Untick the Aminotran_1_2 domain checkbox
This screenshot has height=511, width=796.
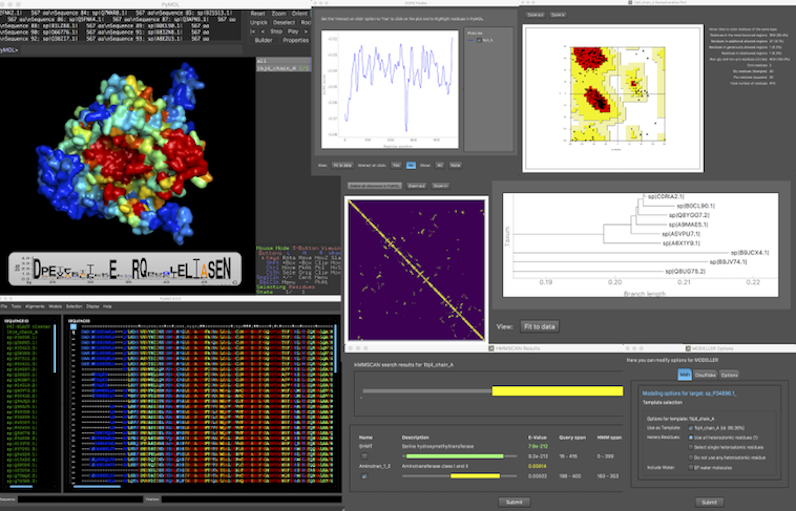coord(364,476)
